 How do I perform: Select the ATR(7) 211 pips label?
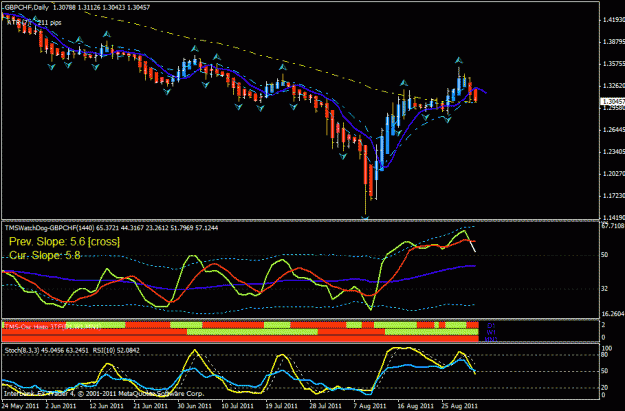coord(34,23)
